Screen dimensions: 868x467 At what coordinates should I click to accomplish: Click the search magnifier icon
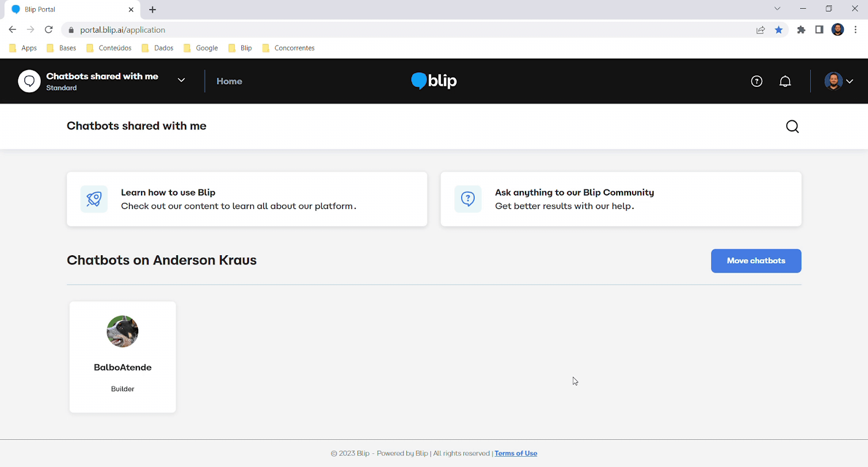(792, 127)
